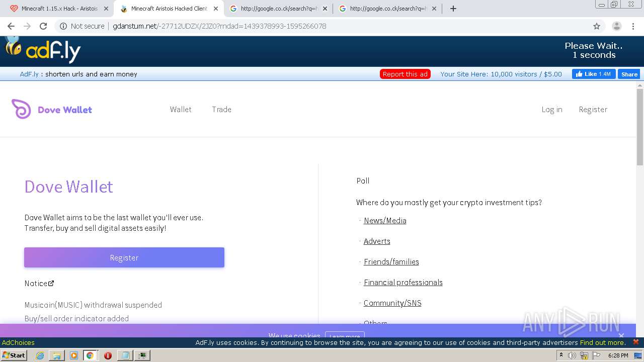Viewport: 644px width, 362px height.
Task: Close the first google.co.ck tab
Action: (x=325, y=9)
